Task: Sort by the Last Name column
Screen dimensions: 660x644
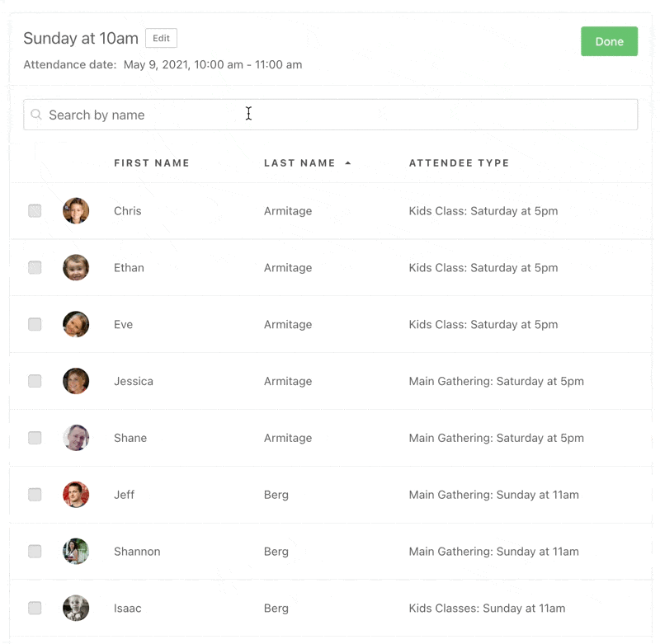Action: [299, 163]
